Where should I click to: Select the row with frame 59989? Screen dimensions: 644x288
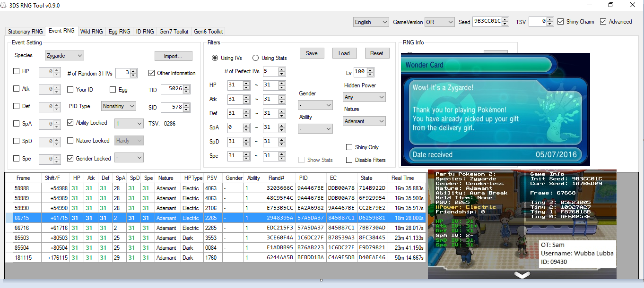tap(216, 198)
